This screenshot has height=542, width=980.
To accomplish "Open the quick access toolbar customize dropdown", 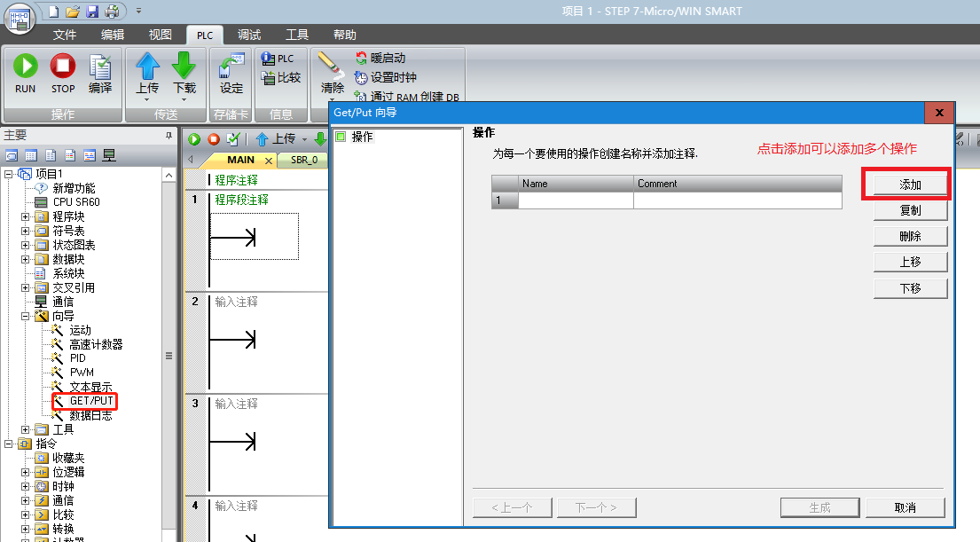I will (138, 11).
